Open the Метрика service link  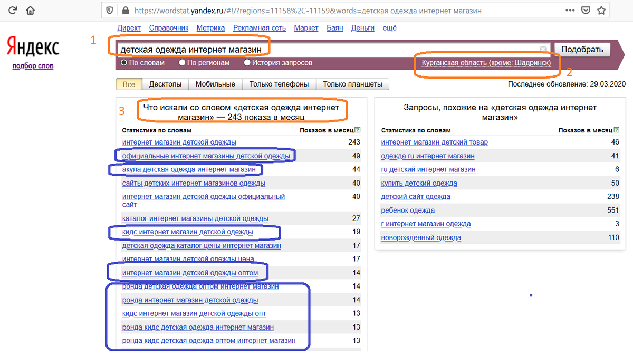click(x=210, y=28)
